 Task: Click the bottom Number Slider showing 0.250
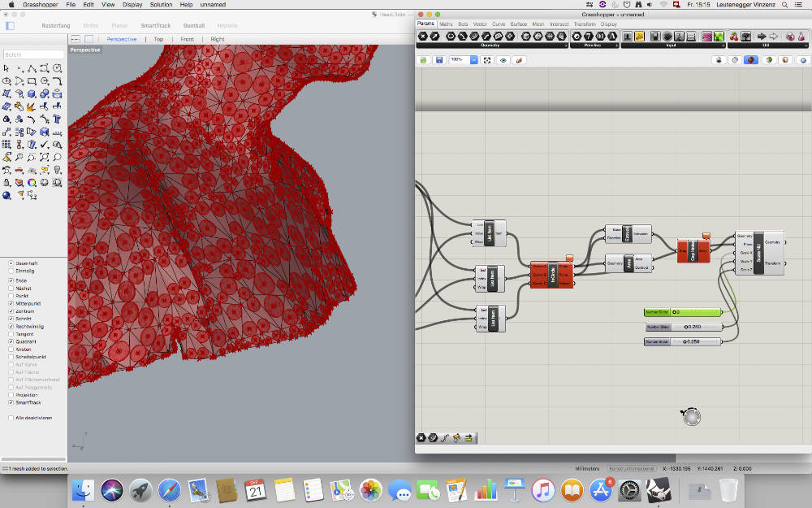(683, 341)
